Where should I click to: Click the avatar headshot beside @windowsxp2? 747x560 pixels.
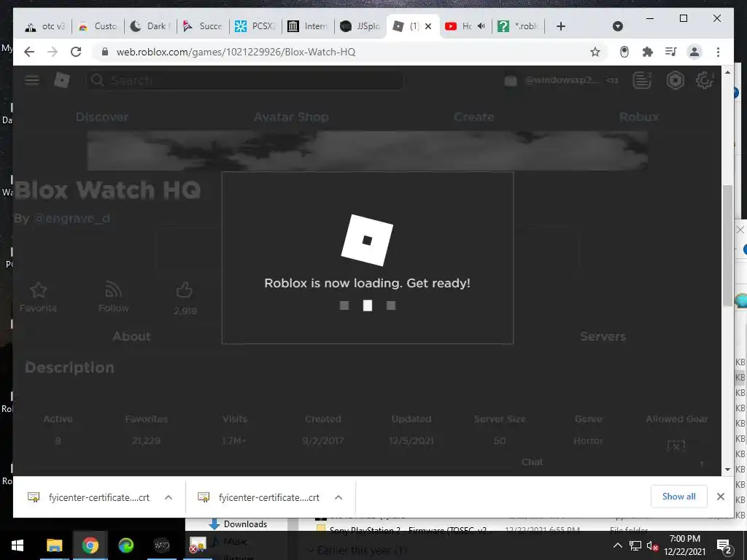pyautogui.click(x=510, y=80)
